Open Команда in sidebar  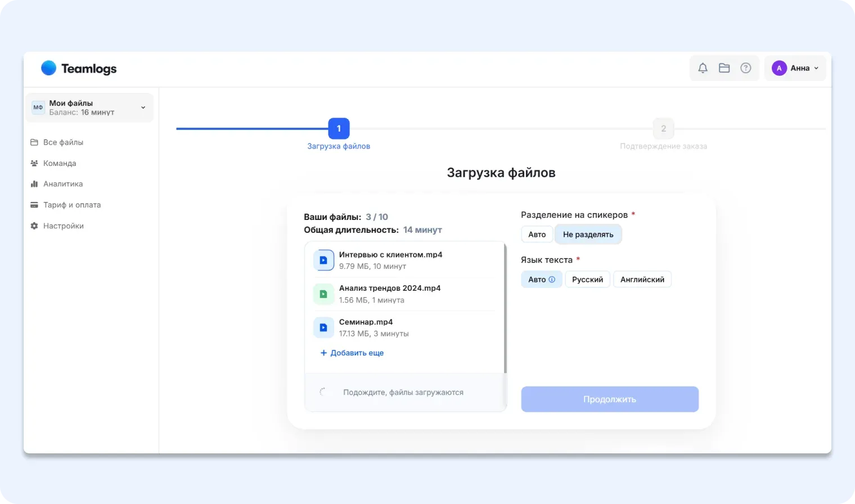pyautogui.click(x=60, y=163)
